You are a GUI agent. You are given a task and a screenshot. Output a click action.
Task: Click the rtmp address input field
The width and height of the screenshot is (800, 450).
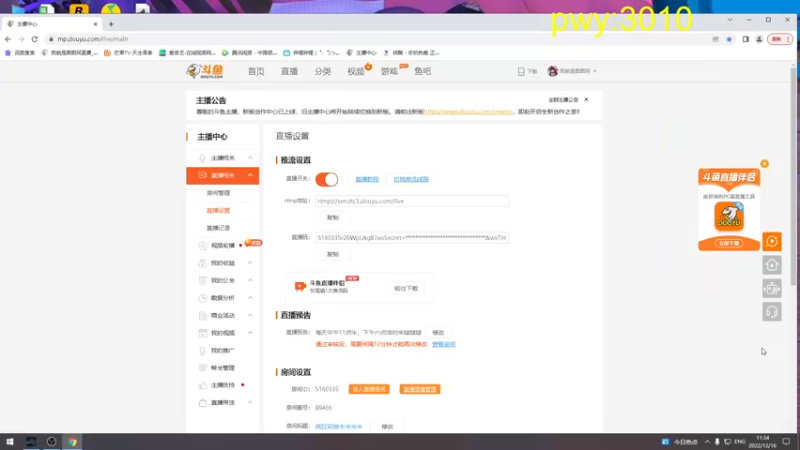412,201
